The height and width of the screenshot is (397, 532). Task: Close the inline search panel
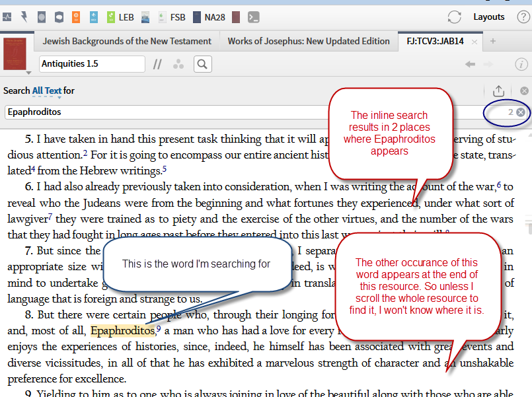524,91
